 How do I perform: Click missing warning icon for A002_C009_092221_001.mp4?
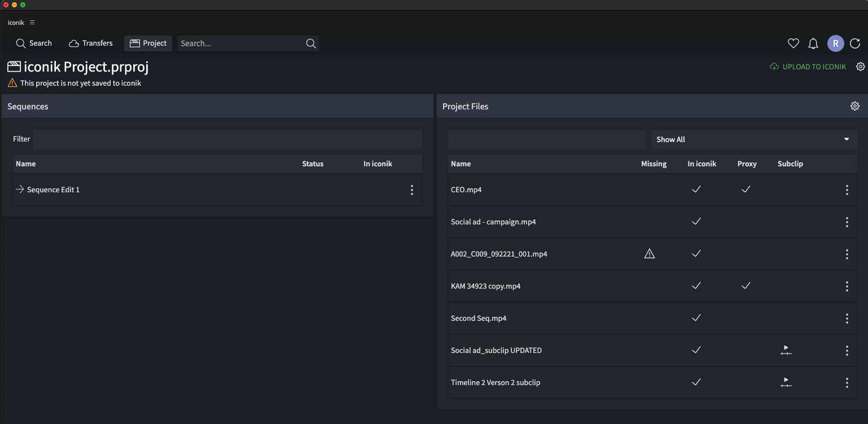click(x=650, y=254)
